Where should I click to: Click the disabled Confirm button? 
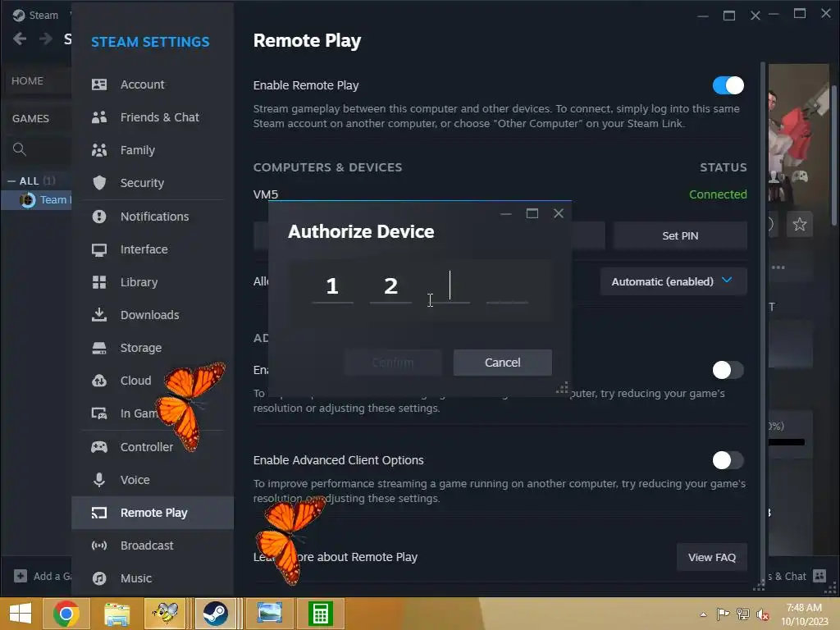pos(393,363)
